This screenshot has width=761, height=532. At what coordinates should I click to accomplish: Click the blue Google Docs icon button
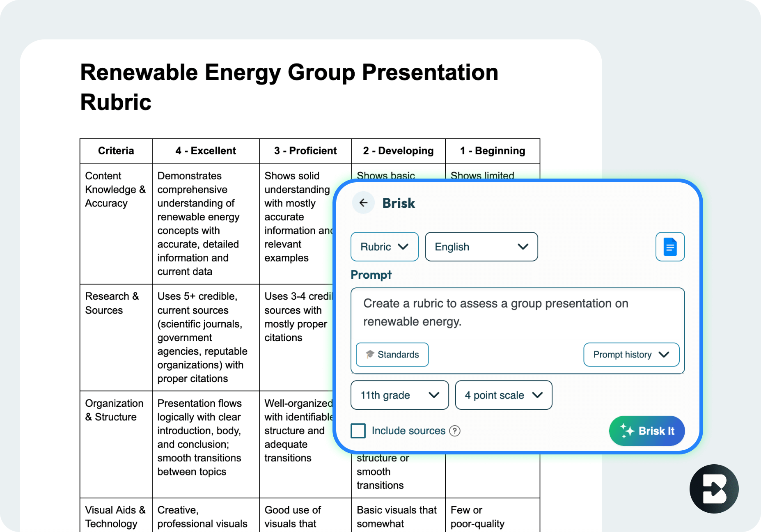(670, 247)
